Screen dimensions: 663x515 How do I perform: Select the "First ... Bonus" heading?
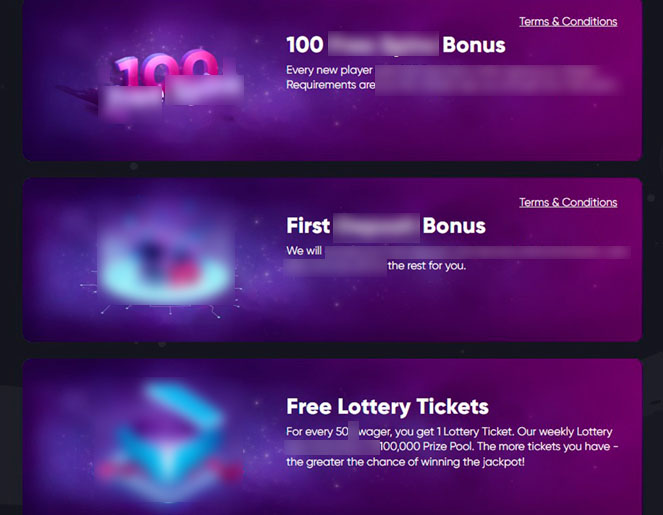pyautogui.click(x=386, y=225)
